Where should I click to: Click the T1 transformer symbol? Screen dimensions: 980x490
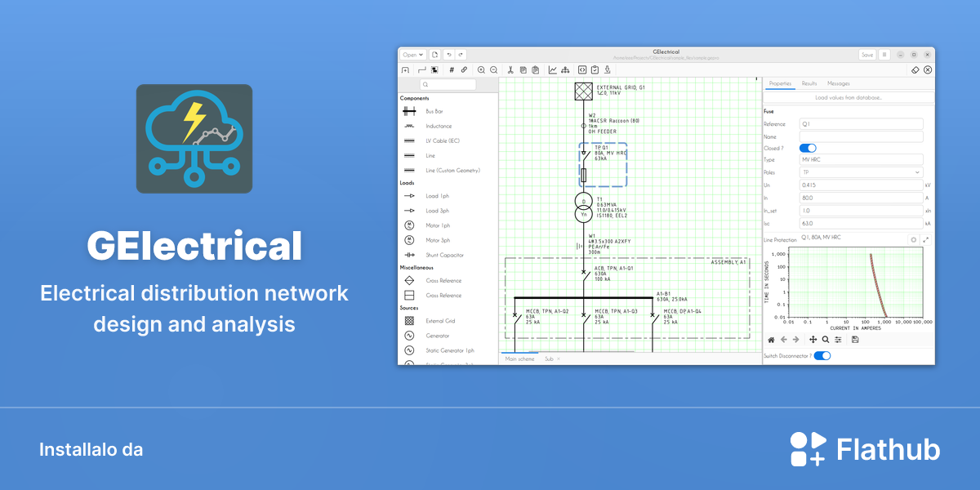point(583,208)
